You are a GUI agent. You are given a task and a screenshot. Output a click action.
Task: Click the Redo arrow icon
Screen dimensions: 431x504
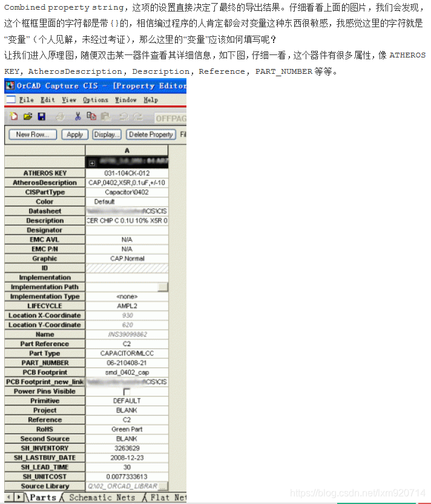click(x=137, y=116)
